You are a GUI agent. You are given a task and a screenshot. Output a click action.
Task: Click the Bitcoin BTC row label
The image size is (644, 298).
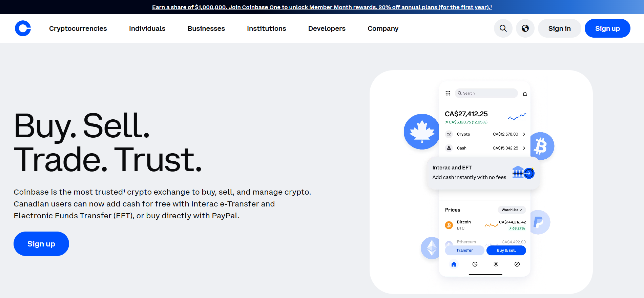point(464,225)
